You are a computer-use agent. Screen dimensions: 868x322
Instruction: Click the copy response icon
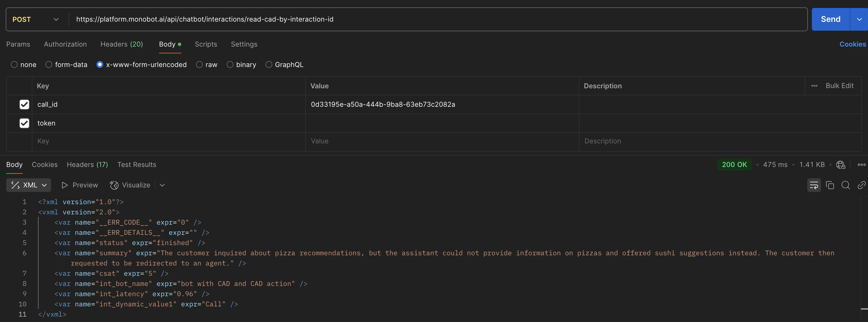tap(830, 185)
